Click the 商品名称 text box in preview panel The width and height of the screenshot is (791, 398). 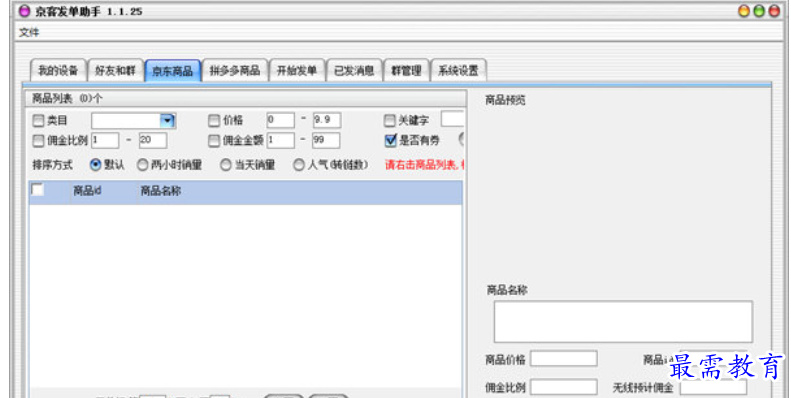click(x=623, y=322)
